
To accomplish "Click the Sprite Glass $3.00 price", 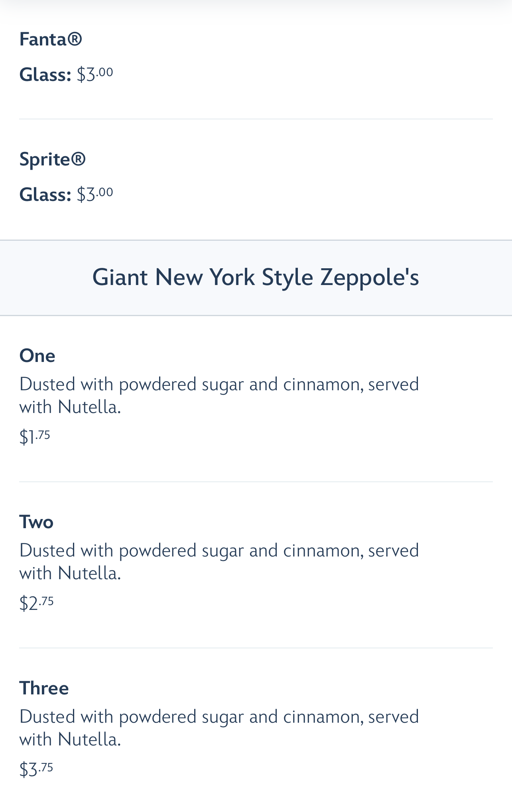I will click(95, 194).
